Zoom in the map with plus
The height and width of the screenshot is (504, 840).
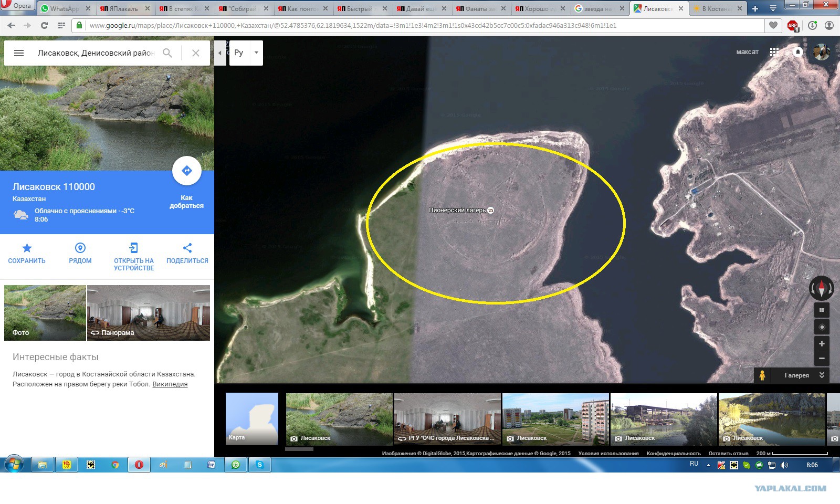(822, 344)
